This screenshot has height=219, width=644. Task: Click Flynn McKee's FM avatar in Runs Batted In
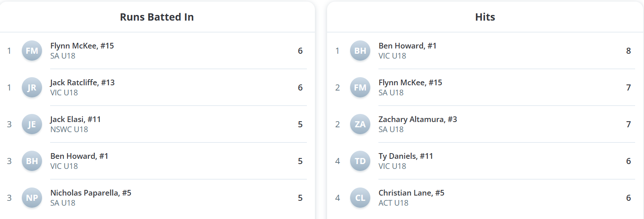point(32,51)
